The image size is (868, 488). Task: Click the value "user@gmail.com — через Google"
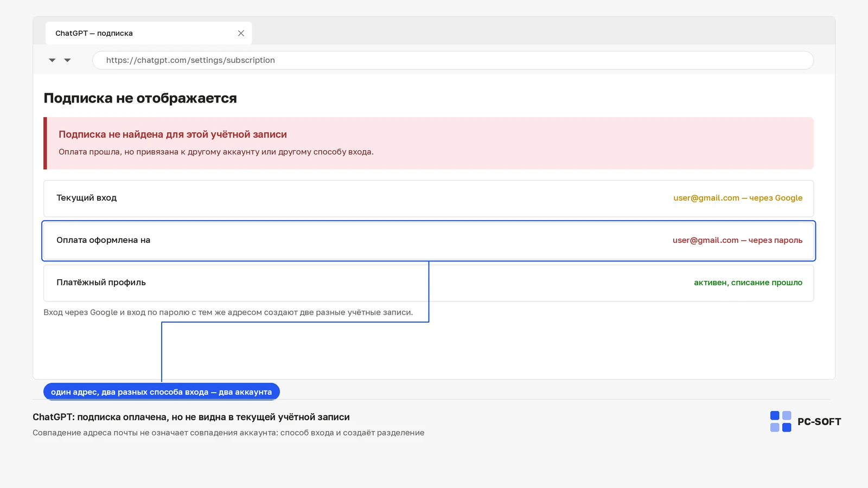738,198
